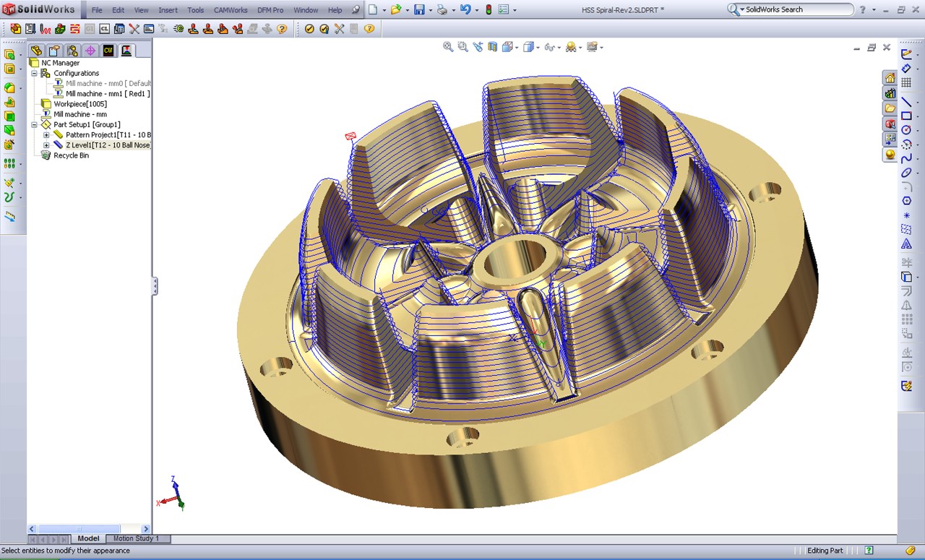Click the sketch grid icon
925x560 pixels.
tap(906, 83)
